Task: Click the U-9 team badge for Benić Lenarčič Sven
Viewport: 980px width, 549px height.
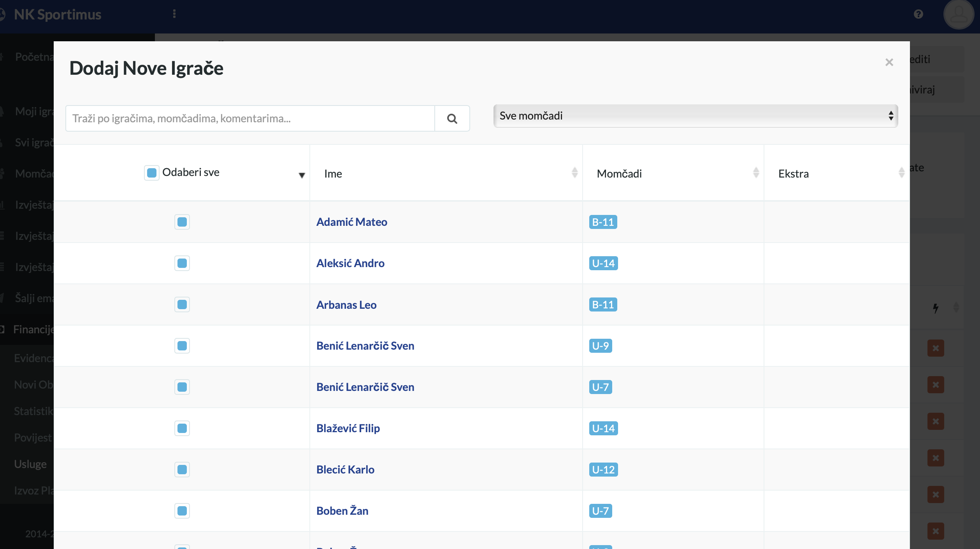Action: [600, 346]
